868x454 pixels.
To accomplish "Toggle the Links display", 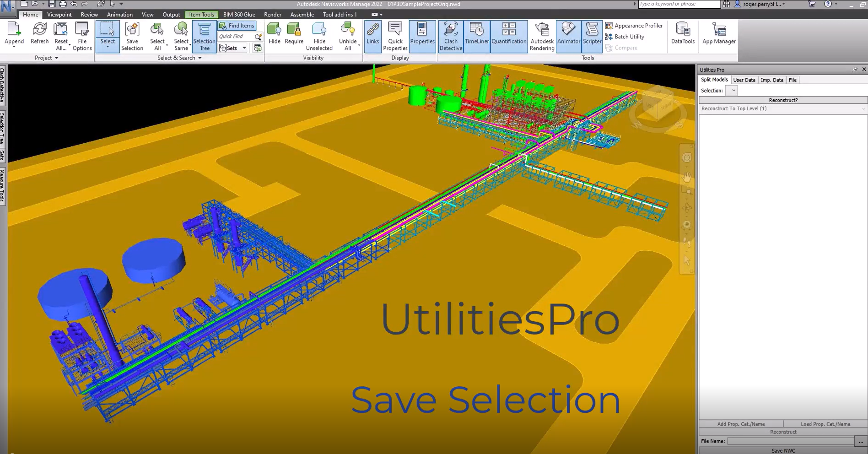I will click(x=373, y=36).
